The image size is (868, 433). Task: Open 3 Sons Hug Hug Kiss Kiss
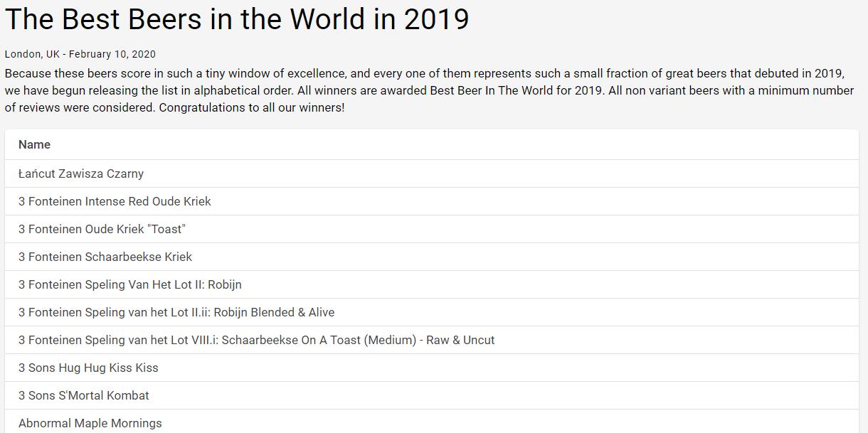(88, 368)
